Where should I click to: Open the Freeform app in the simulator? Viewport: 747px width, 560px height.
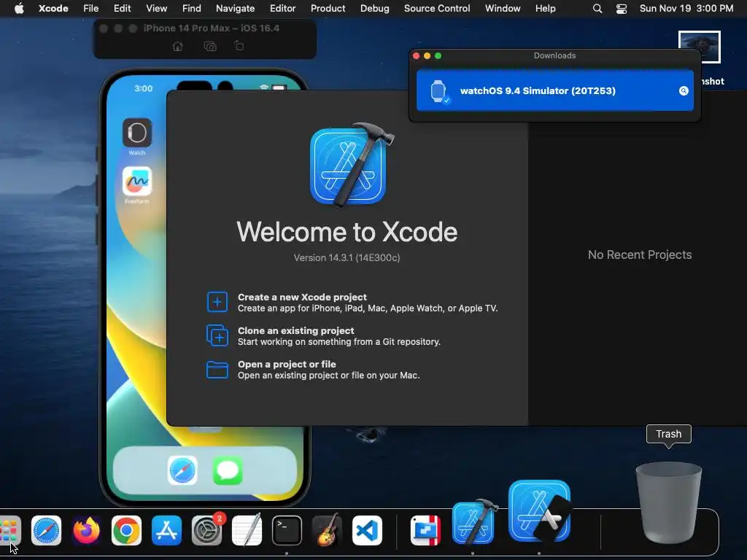click(x=137, y=181)
